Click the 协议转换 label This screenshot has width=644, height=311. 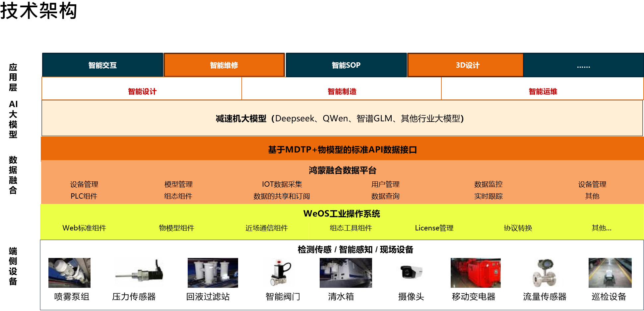point(518,228)
